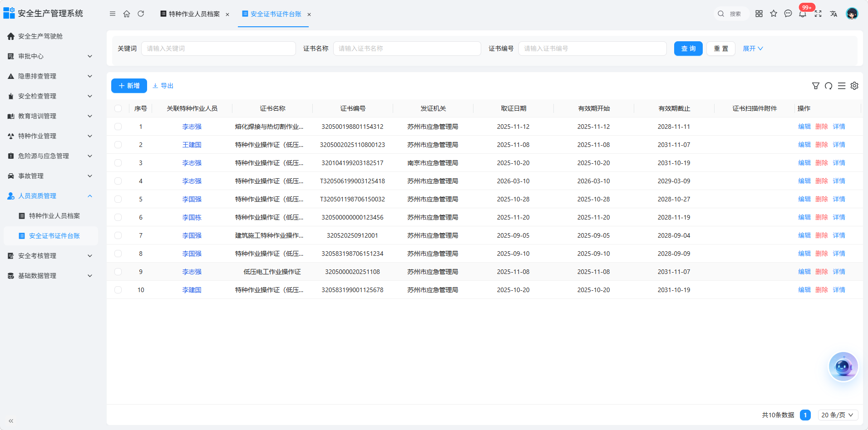Open 特种作业人员档案 sidebar submenu item

pyautogui.click(x=50, y=216)
